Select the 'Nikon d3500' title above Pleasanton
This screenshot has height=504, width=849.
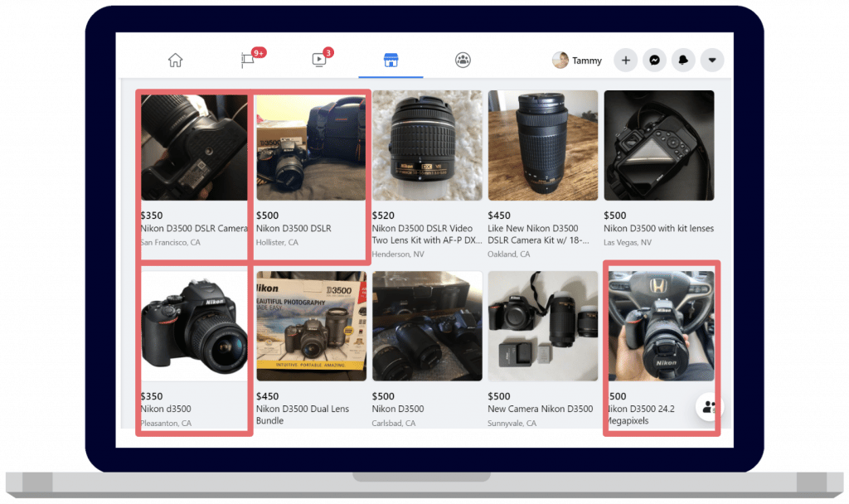point(166,409)
